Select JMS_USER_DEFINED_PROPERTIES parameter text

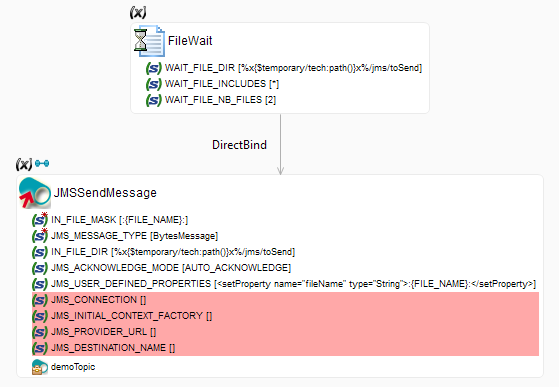tap(293, 284)
